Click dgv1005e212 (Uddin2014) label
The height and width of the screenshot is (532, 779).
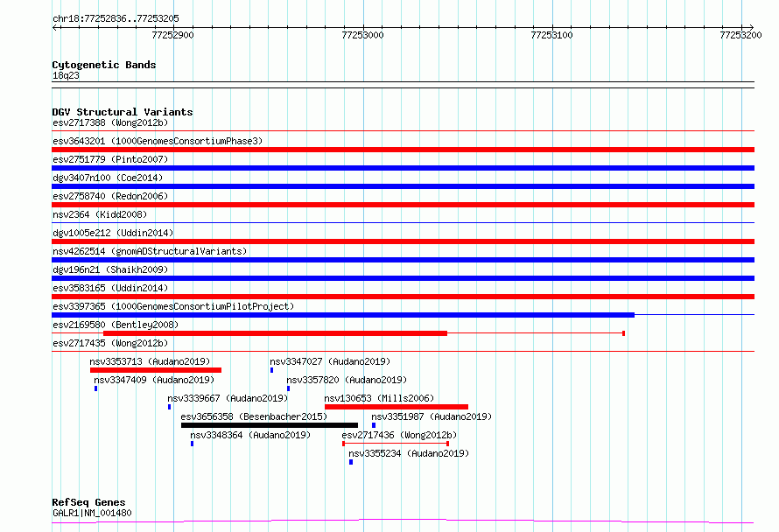point(113,233)
